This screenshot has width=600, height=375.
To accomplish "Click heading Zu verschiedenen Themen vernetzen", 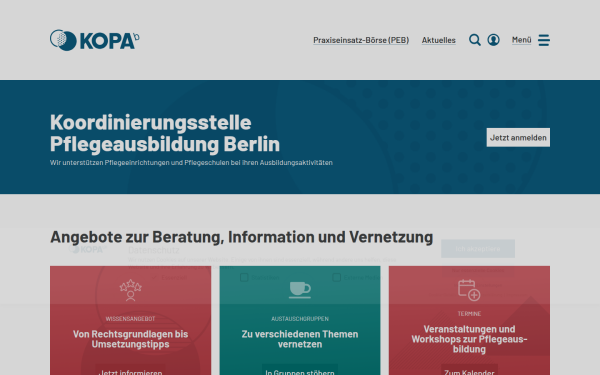I will click(300, 339).
